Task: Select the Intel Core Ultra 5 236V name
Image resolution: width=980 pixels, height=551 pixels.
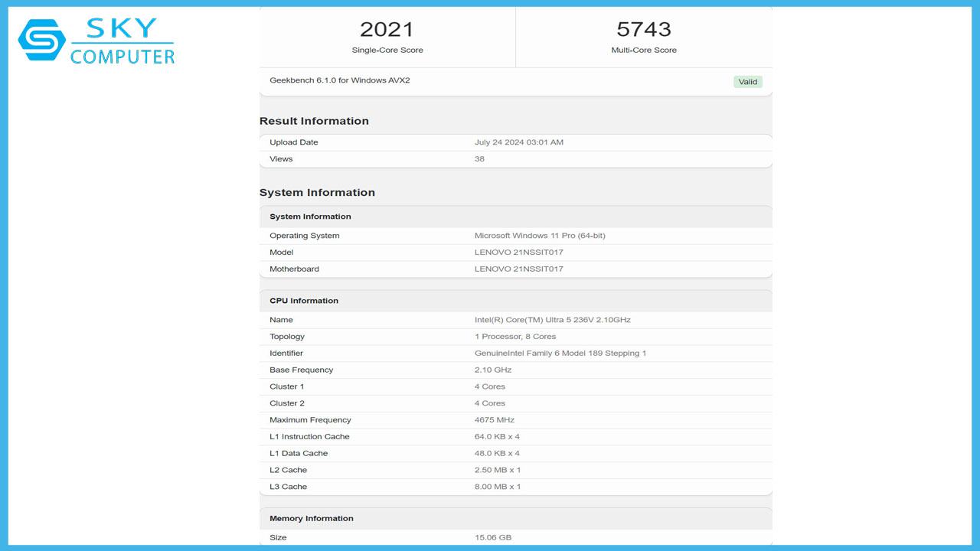Action: click(x=552, y=320)
